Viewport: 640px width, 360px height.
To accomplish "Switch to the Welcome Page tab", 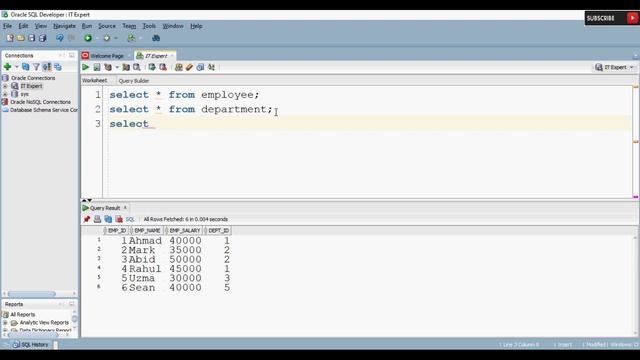I will [106, 56].
